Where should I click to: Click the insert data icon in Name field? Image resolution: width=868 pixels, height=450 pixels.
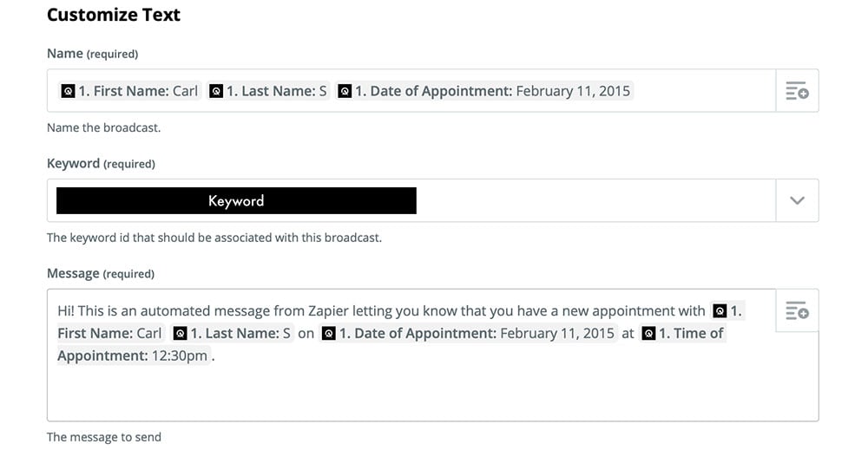(x=797, y=91)
